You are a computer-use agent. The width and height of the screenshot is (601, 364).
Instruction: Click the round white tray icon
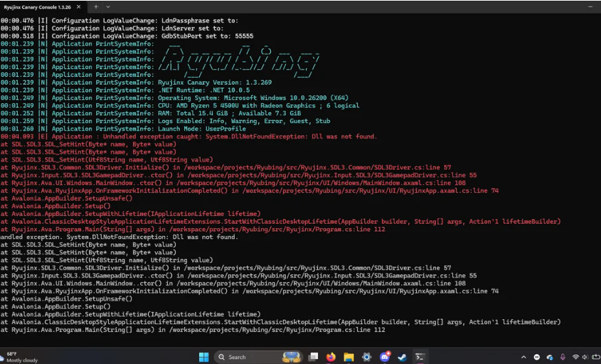tap(536, 357)
